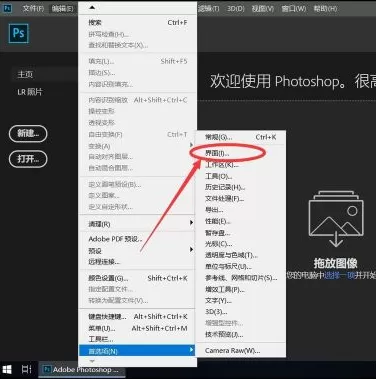Open 增效工具(P)... preferences
Image resolution: width=376 pixels, height=379 pixels.
pyautogui.click(x=241, y=289)
